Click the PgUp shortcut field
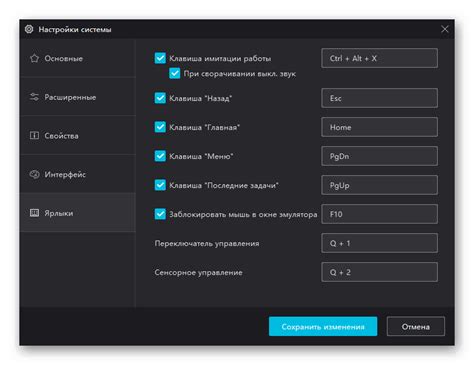The height and width of the screenshot is (365, 474). click(379, 185)
